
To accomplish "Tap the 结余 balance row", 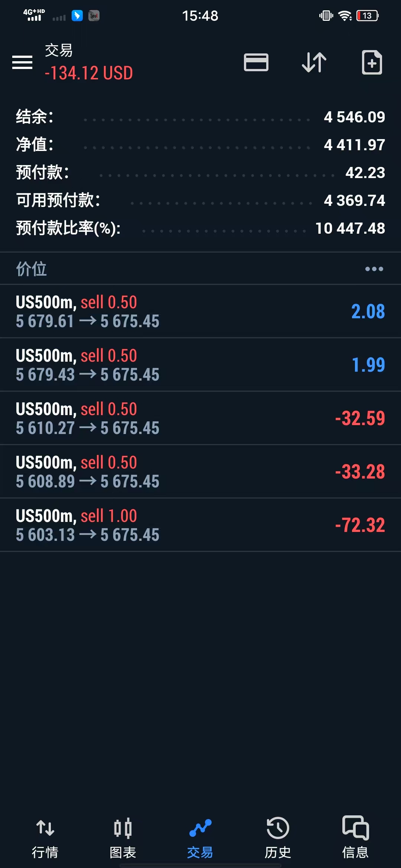I will [200, 117].
